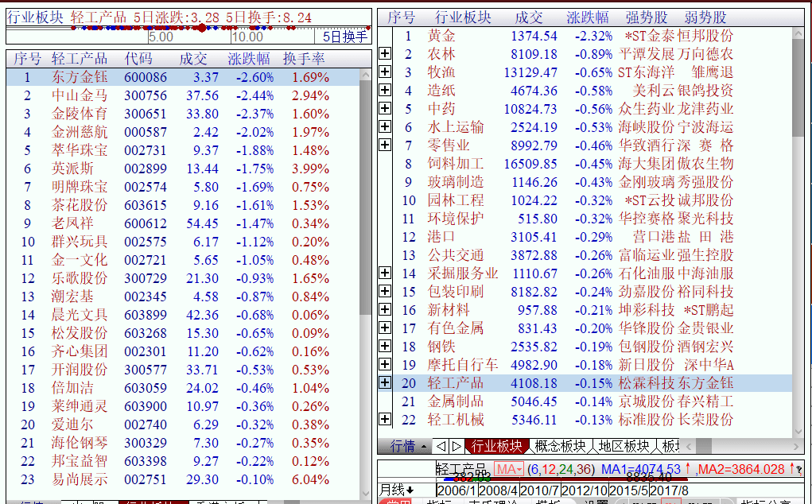Expand the 有色金属 sector row
The width and height of the screenshot is (812, 504).
pyautogui.click(x=385, y=328)
